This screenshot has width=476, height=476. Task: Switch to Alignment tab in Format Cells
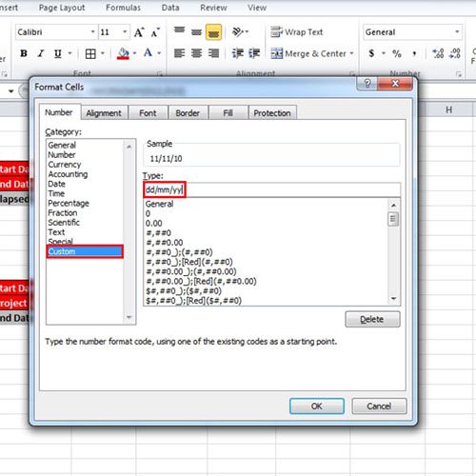click(x=104, y=113)
